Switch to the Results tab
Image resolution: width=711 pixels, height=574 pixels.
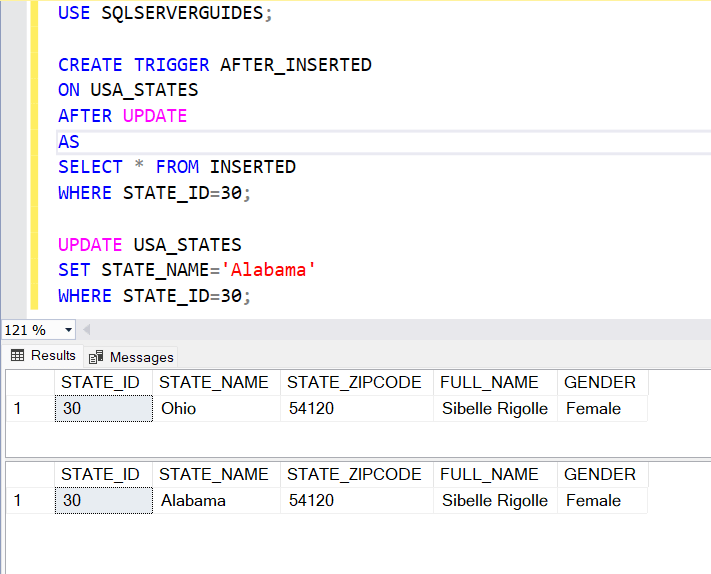43,356
